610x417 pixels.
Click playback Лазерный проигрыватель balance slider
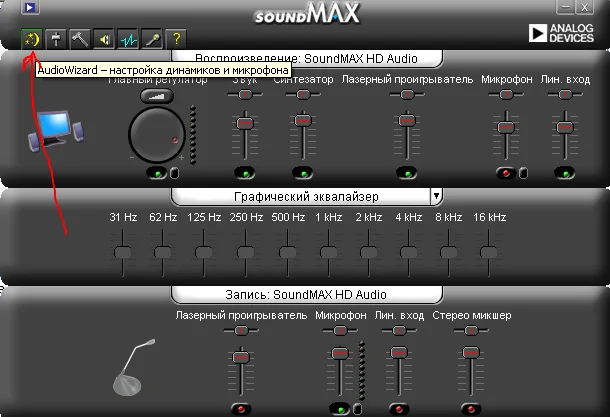tap(407, 95)
